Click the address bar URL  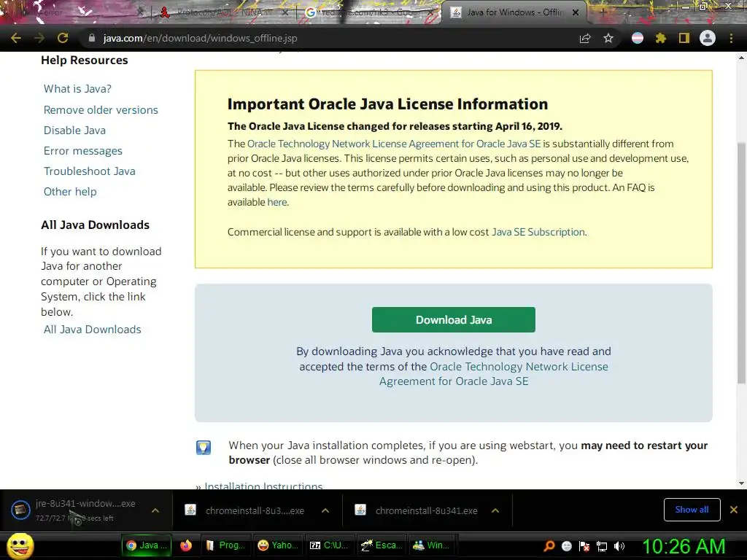tap(200, 38)
